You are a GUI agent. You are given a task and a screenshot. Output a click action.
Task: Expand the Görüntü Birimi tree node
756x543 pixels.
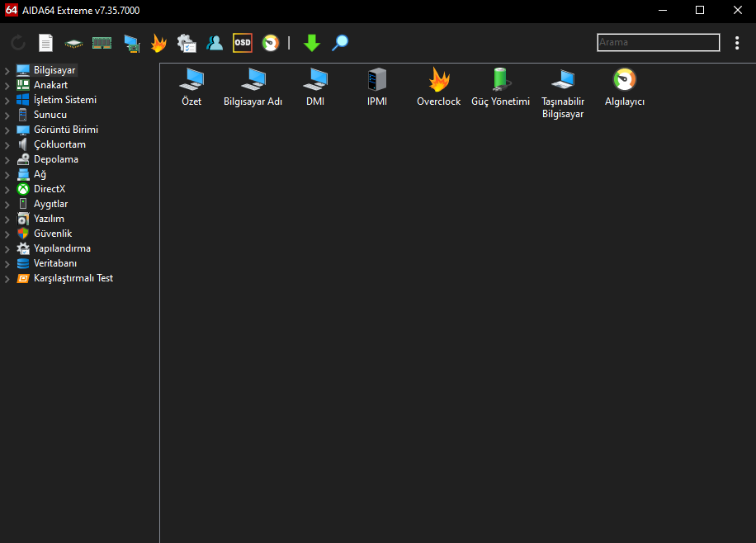[x=7, y=130]
